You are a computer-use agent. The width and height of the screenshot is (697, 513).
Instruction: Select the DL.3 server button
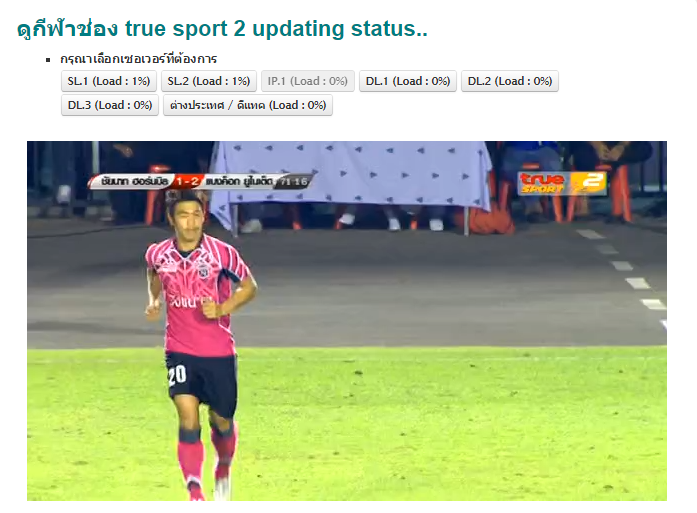110,105
